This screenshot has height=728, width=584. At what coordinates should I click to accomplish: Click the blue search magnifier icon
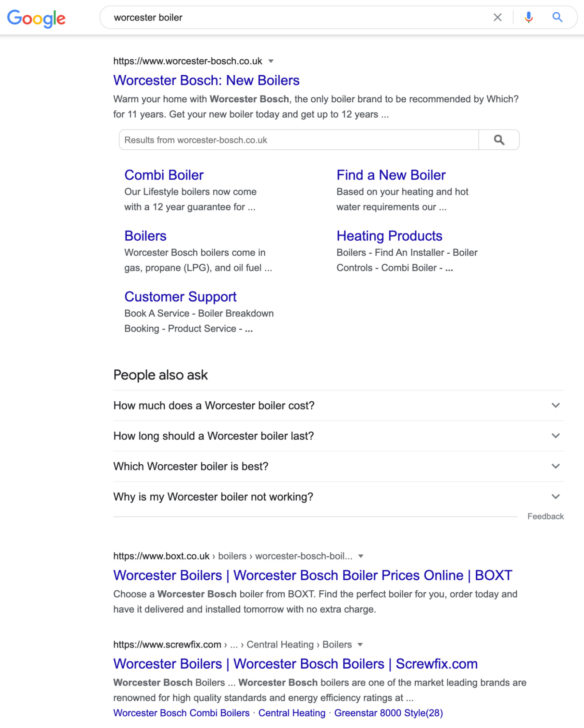tap(557, 17)
